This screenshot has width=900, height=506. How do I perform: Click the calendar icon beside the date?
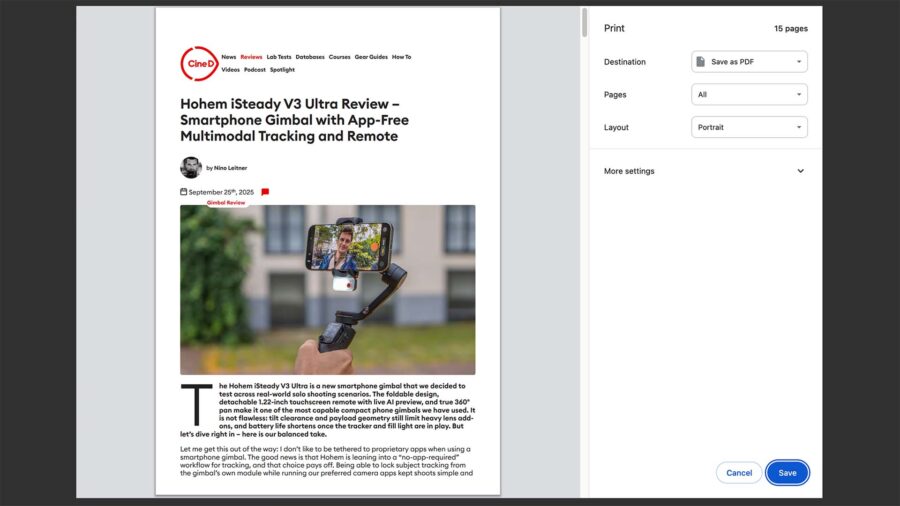pyautogui.click(x=184, y=192)
